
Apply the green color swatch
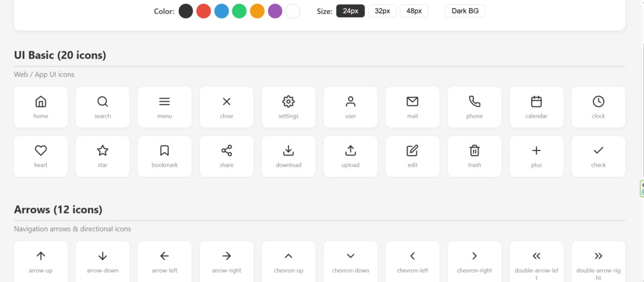[239, 11]
